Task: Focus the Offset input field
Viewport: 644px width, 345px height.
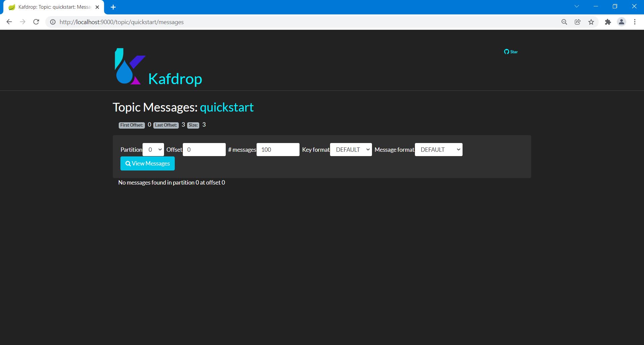Action: 204,150
